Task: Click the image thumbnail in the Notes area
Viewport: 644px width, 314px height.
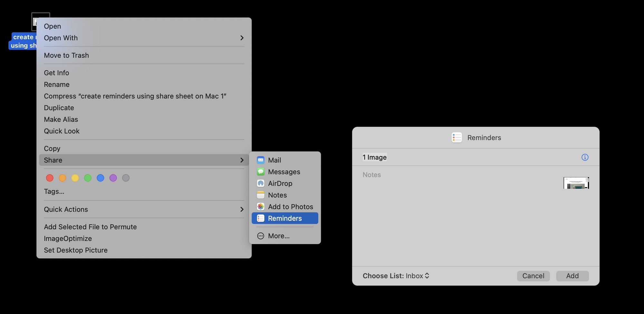Action: [576, 182]
